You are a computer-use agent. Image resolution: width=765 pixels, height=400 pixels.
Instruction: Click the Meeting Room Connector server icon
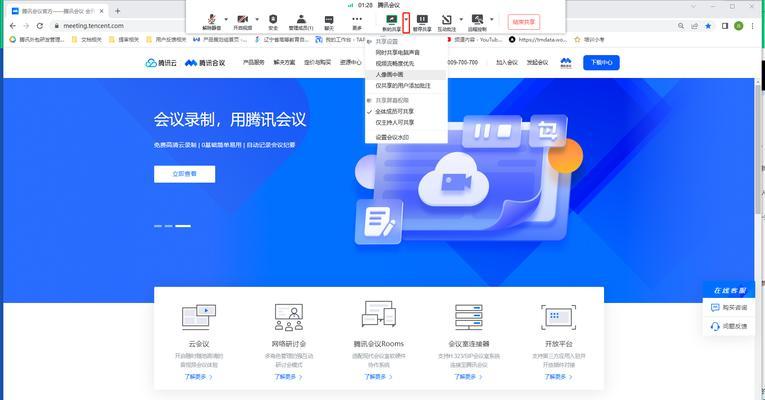468,317
